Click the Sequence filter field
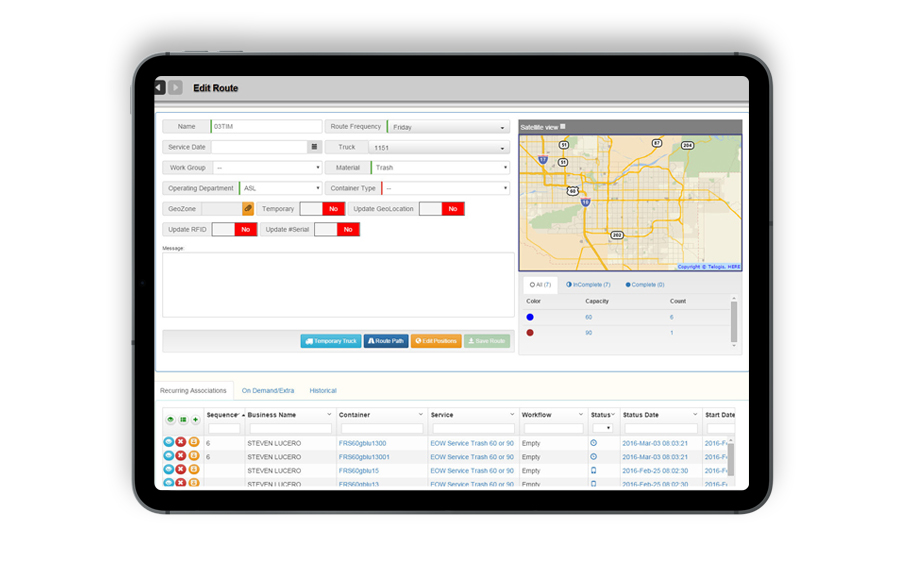Viewport: 900px width, 570px height. pos(224,428)
